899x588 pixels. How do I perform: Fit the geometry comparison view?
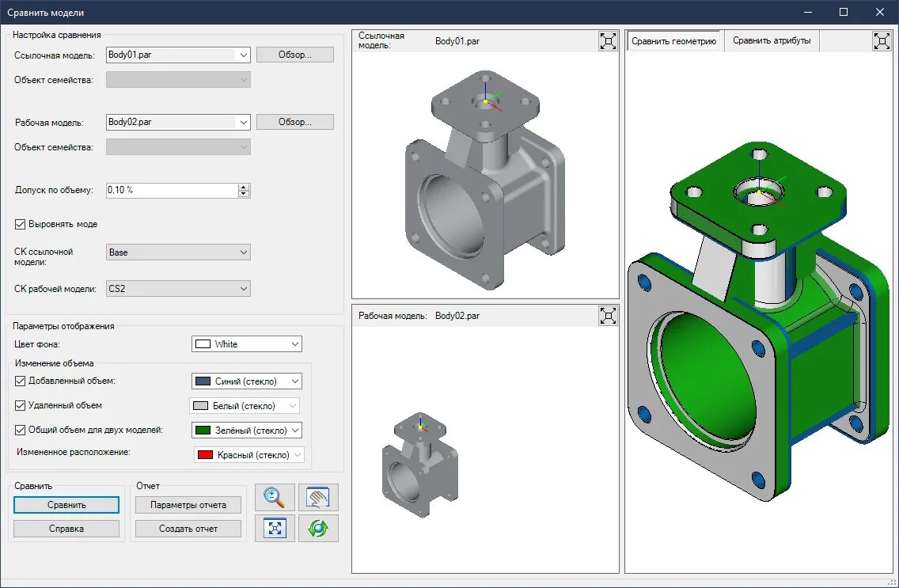882,41
